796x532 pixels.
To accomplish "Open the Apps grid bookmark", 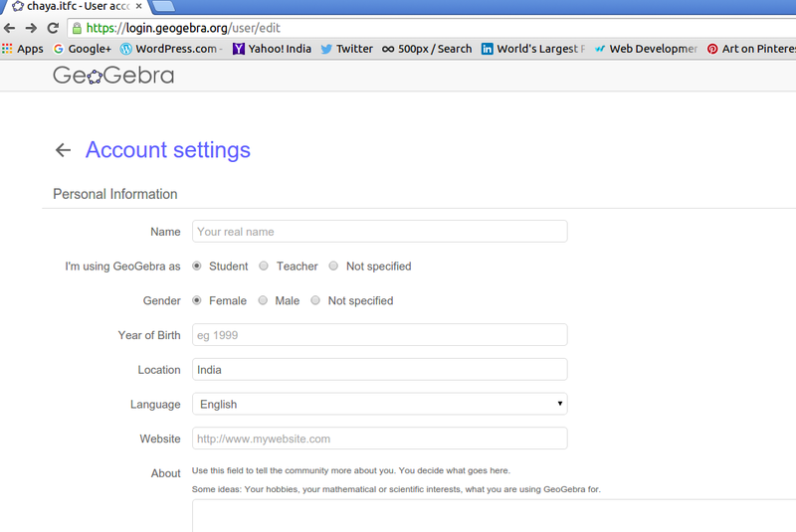I will point(23,49).
